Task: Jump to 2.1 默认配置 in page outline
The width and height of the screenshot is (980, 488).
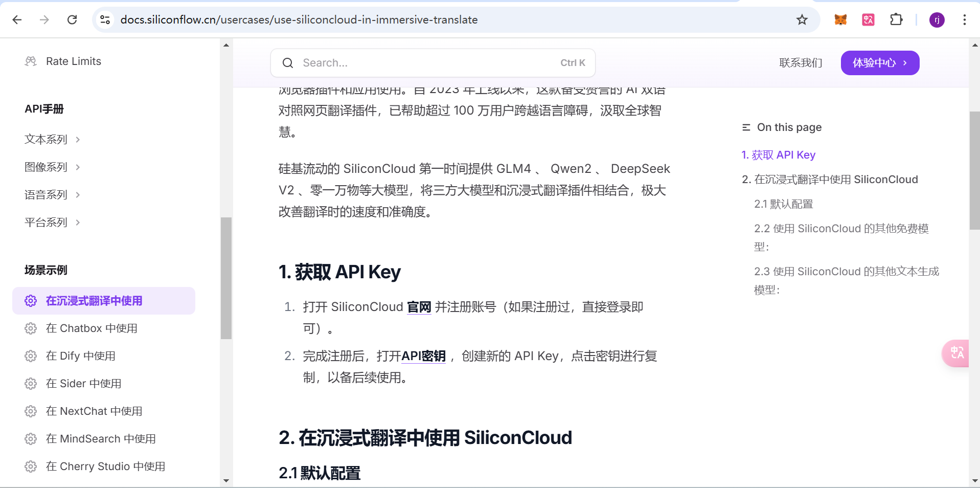Action: click(x=783, y=204)
